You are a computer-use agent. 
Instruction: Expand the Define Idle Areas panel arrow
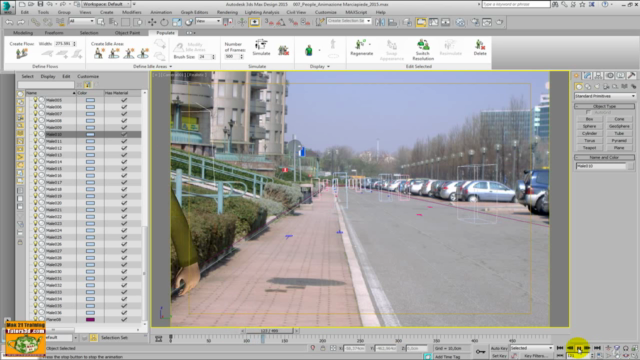tap(171, 67)
